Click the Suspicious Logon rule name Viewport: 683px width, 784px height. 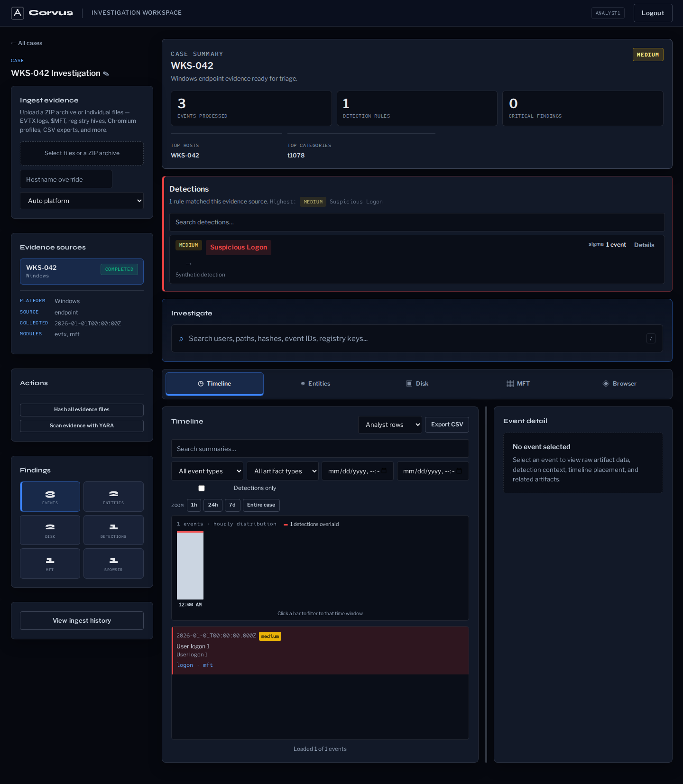pyautogui.click(x=239, y=247)
